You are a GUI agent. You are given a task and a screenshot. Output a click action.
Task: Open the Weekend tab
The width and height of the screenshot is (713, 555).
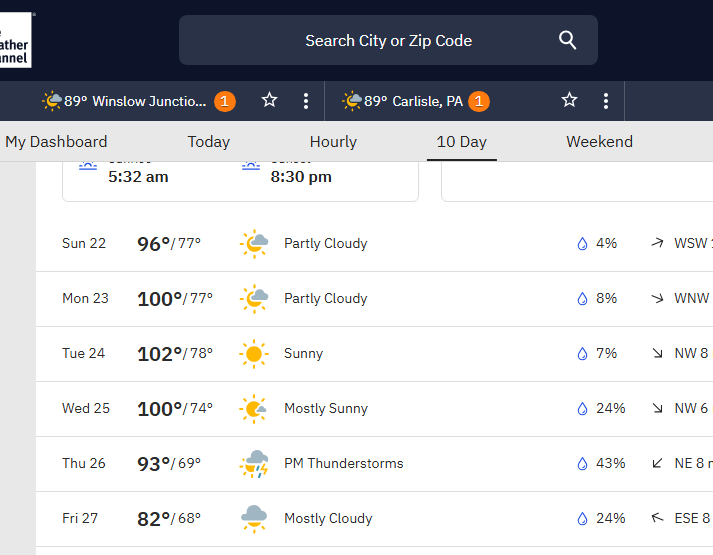(599, 142)
